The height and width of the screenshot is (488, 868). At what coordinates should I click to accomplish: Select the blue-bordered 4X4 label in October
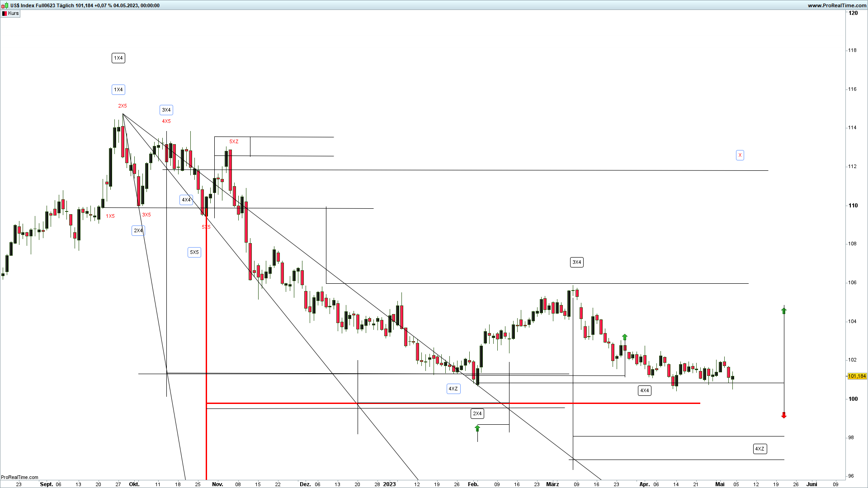pos(186,200)
